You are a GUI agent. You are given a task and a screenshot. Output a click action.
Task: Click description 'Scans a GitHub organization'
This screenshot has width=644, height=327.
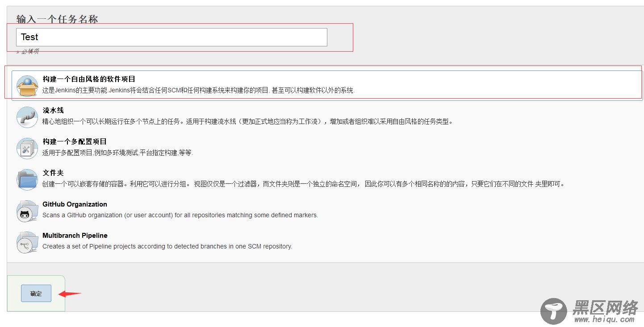point(180,215)
